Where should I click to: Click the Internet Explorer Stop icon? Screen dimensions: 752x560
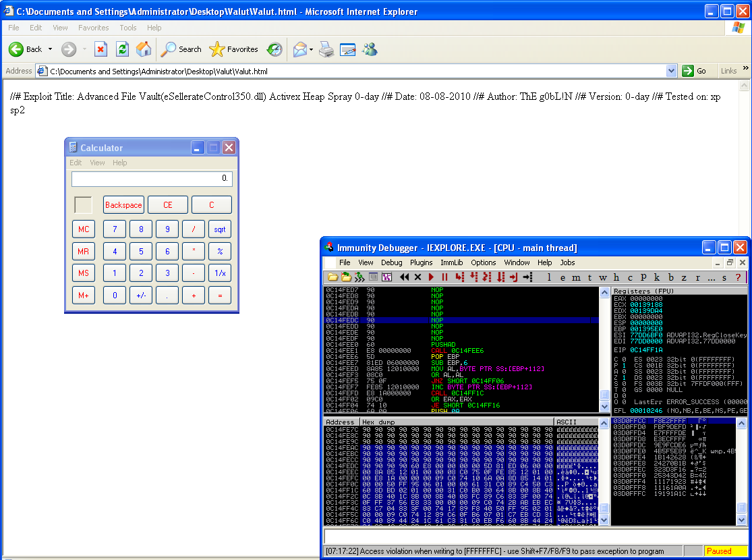pyautogui.click(x=100, y=49)
